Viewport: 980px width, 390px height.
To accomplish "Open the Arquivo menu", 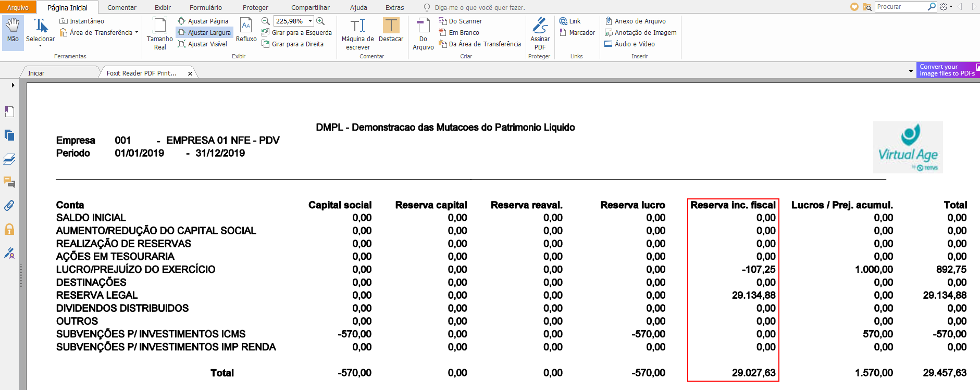I will coord(18,7).
